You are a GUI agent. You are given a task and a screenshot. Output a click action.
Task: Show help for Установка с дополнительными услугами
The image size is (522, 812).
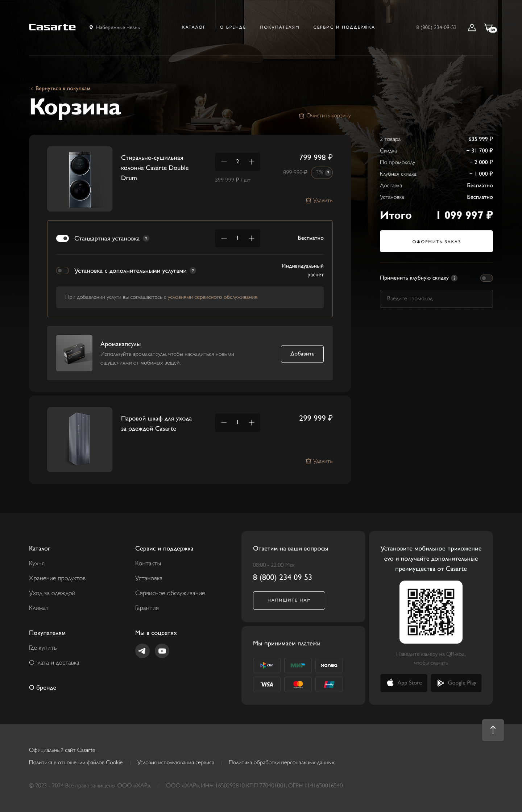(x=193, y=271)
